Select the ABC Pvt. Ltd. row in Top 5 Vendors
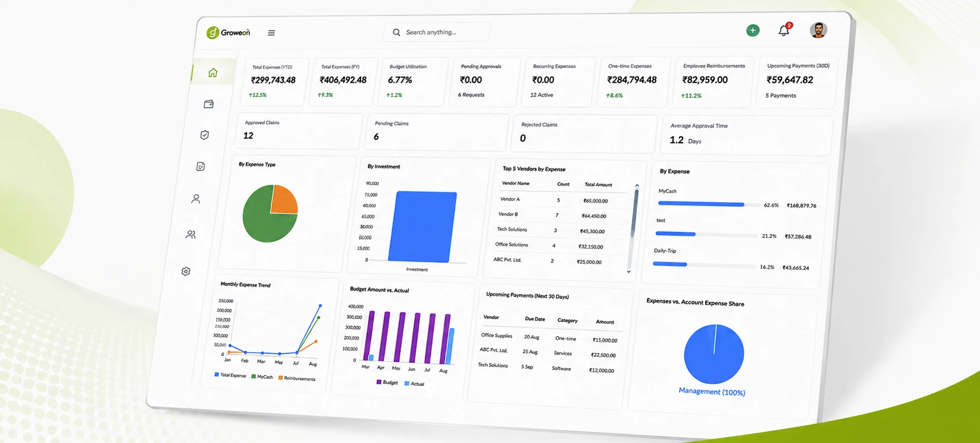 coord(555,261)
